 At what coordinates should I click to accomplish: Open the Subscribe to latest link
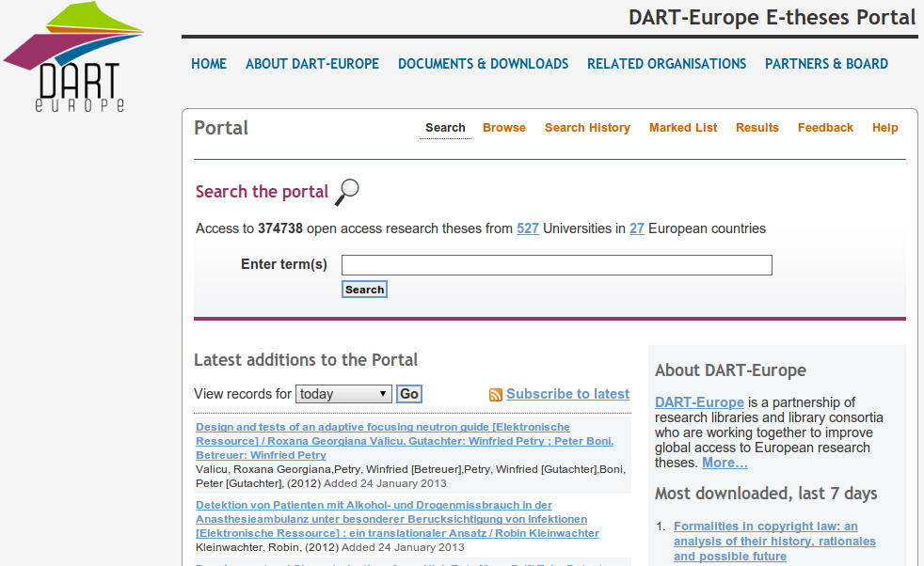click(567, 394)
